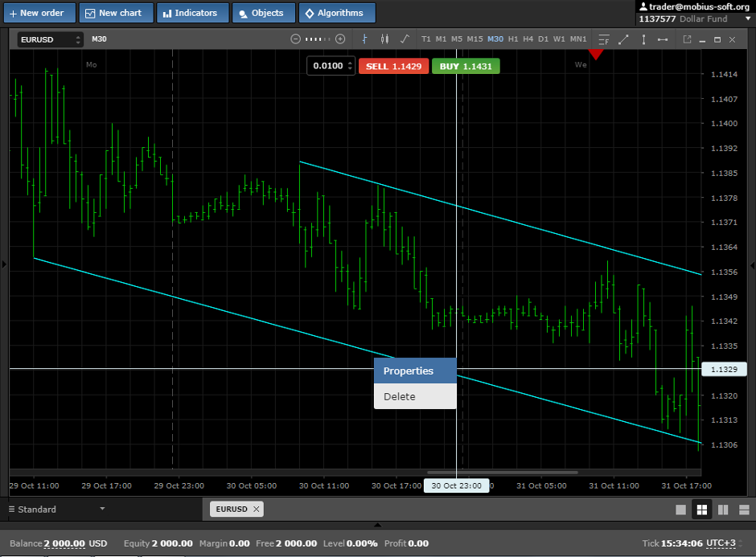
Task: Maximize the chart window
Action: [x=717, y=39]
